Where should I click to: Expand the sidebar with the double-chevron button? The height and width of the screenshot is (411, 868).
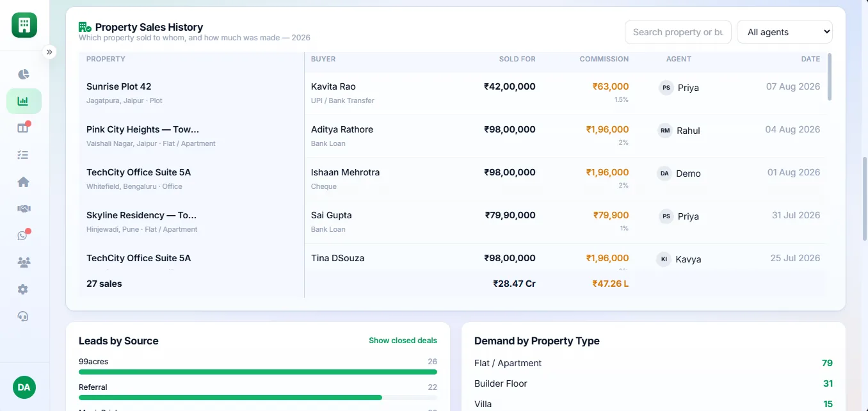pos(49,52)
